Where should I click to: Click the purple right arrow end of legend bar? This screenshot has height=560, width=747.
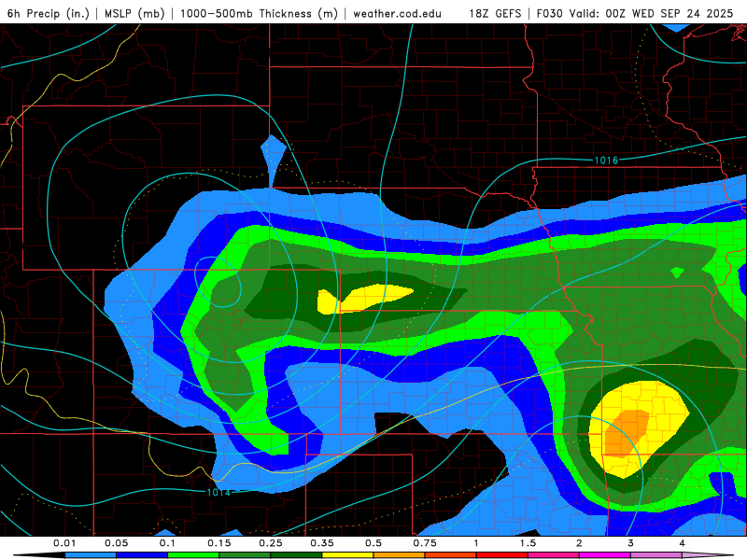[x=708, y=555]
